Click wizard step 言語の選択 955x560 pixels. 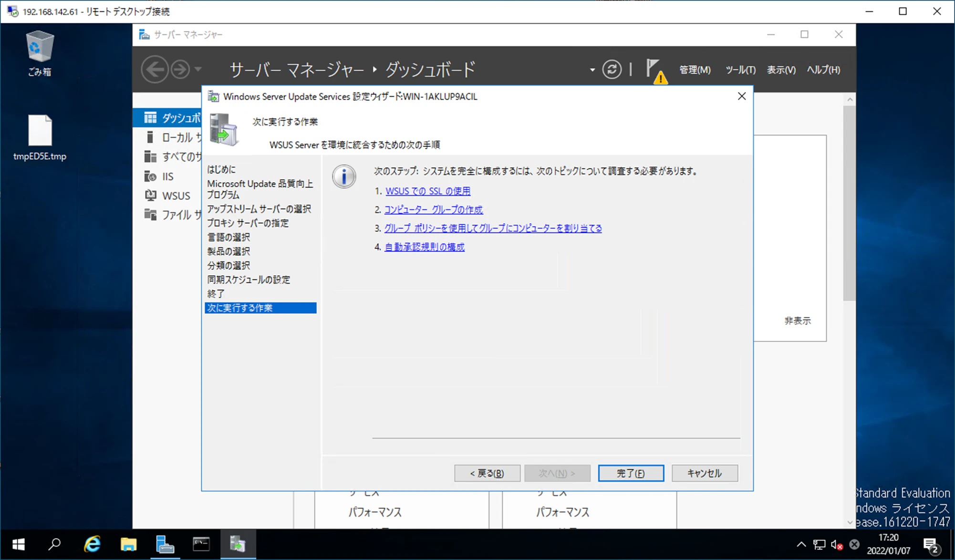(x=228, y=237)
